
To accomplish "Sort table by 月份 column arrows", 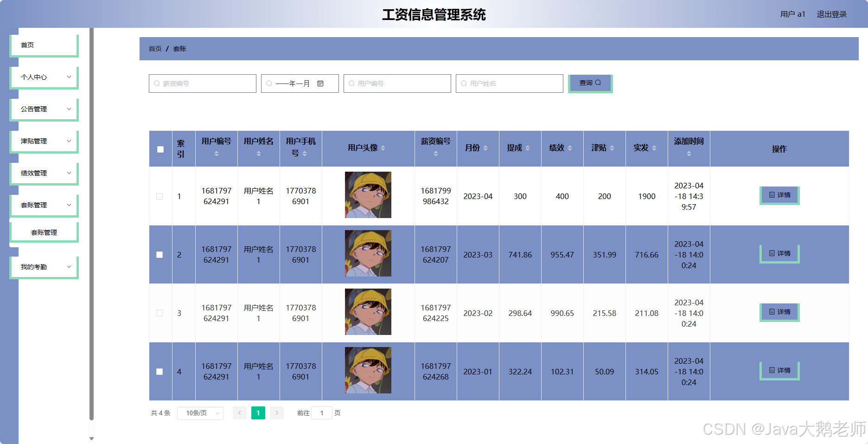I will 485,148.
